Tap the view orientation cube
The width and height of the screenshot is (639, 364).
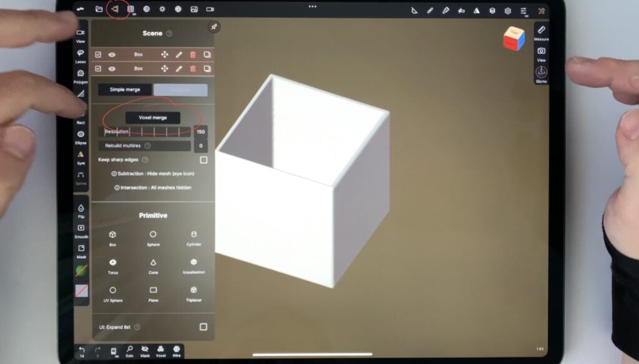tap(514, 39)
